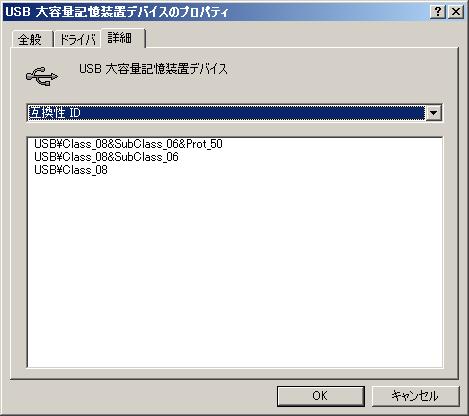Image resolution: width=469 pixels, height=416 pixels.
Task: Close the properties dialog with X
Action: pos(456,12)
